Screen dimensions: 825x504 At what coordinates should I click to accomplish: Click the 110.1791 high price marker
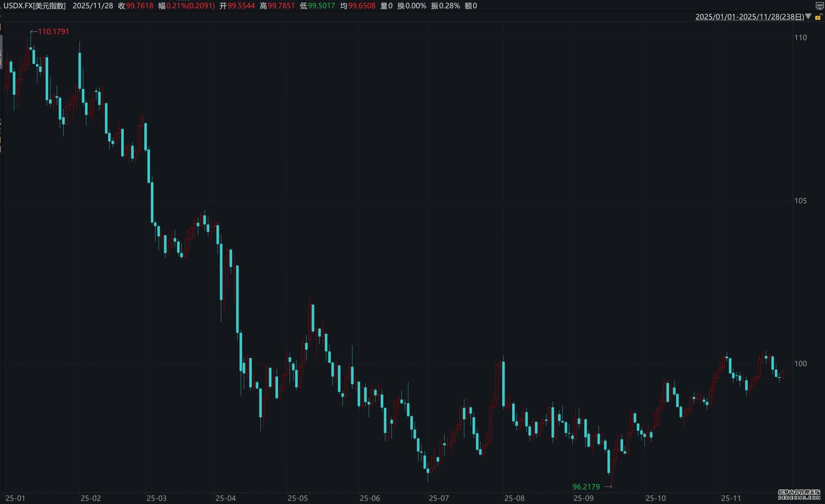click(53, 31)
